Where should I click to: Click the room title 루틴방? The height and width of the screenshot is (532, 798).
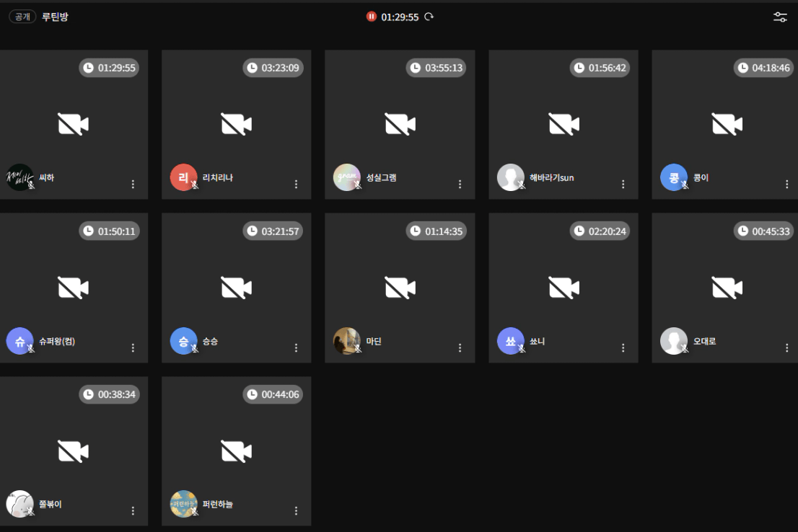[x=55, y=17]
